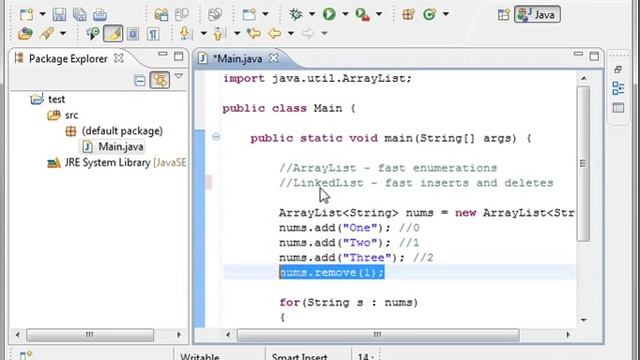
Task: Click the Print icon in toolbar
Action: (x=100, y=15)
